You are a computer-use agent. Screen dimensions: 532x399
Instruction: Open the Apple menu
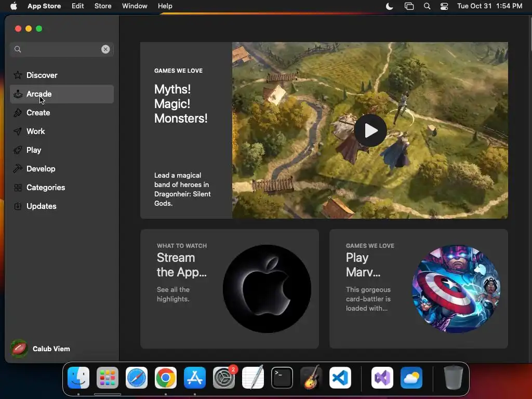tap(14, 6)
